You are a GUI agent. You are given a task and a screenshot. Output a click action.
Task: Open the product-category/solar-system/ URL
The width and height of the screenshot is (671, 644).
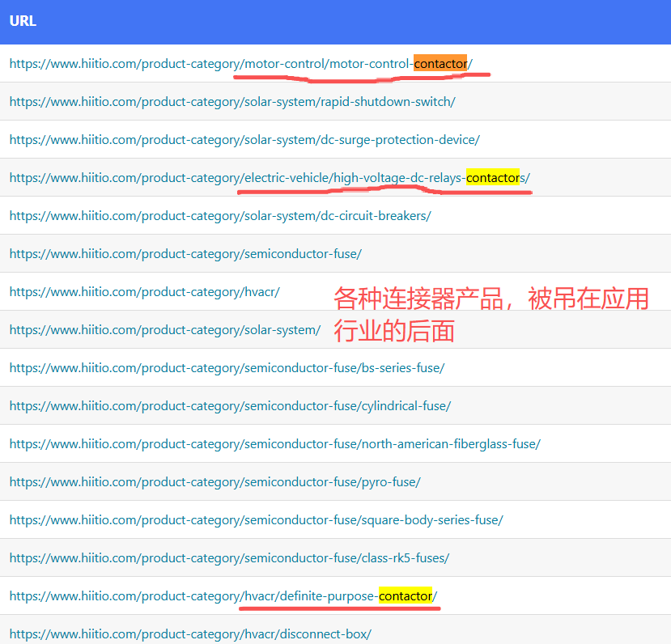tap(165, 330)
